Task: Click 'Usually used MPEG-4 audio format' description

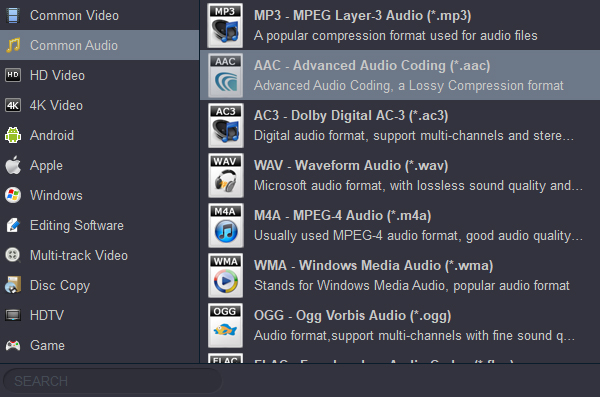Action: click(x=418, y=235)
